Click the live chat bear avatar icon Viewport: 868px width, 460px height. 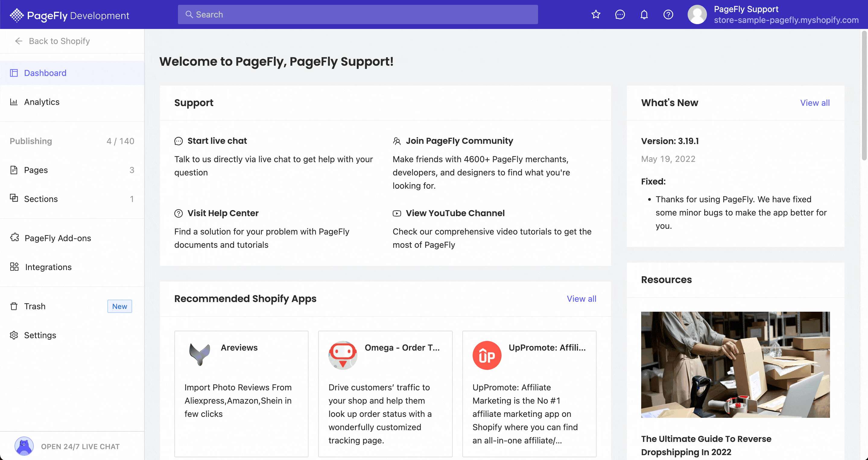[x=24, y=446]
